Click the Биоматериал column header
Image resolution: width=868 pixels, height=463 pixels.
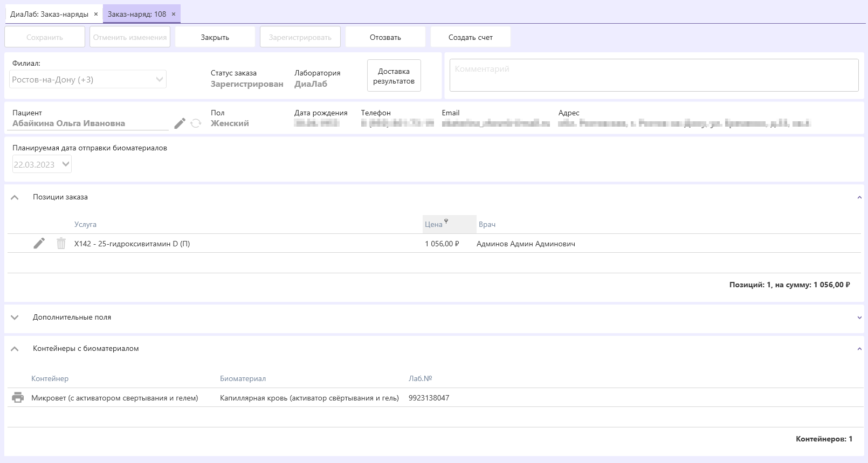243,378
